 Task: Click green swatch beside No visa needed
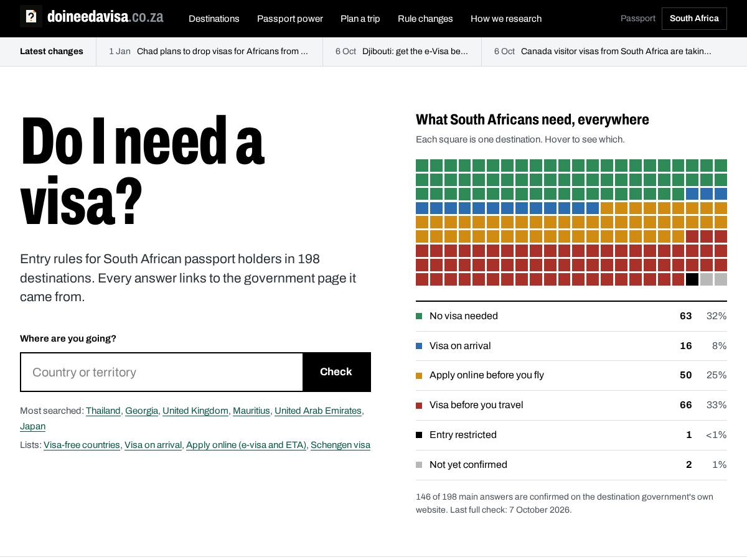[419, 316]
